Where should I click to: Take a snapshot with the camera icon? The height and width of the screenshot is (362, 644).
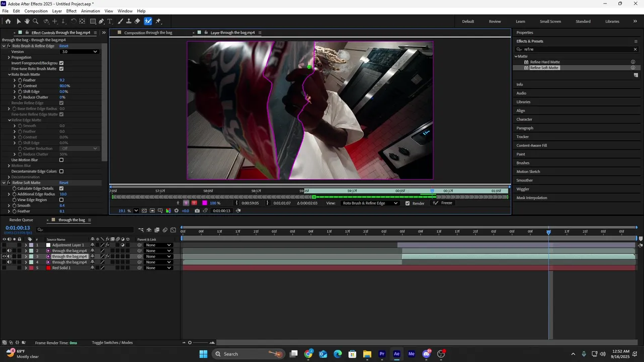click(x=197, y=211)
